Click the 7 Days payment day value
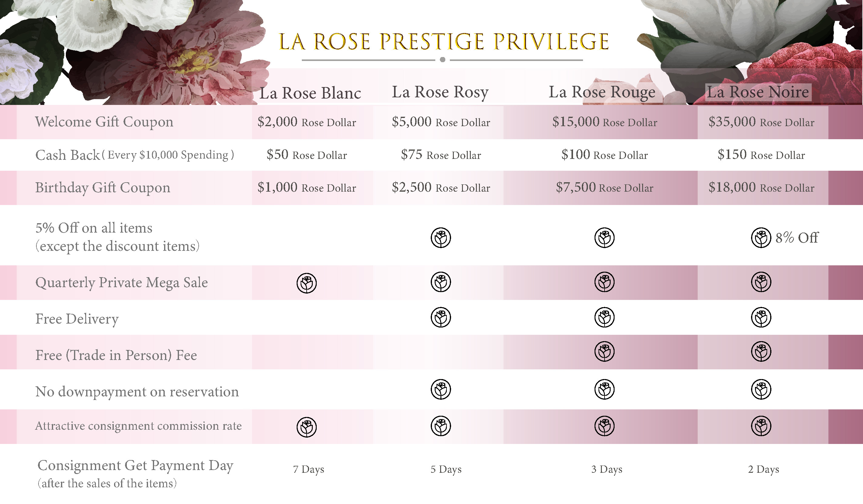This screenshot has height=504, width=863. coord(308,469)
